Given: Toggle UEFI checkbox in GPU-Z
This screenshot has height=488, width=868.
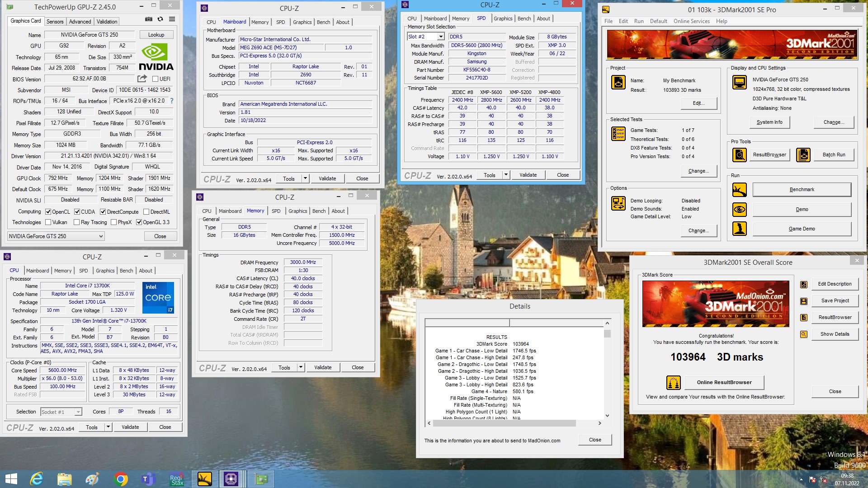Looking at the screenshot, I should click(155, 79).
